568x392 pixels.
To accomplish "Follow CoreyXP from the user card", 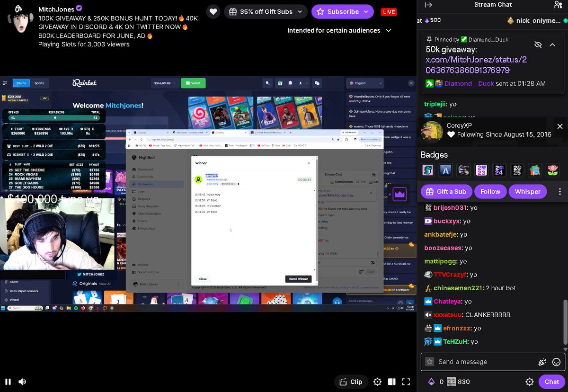I will pos(490,192).
